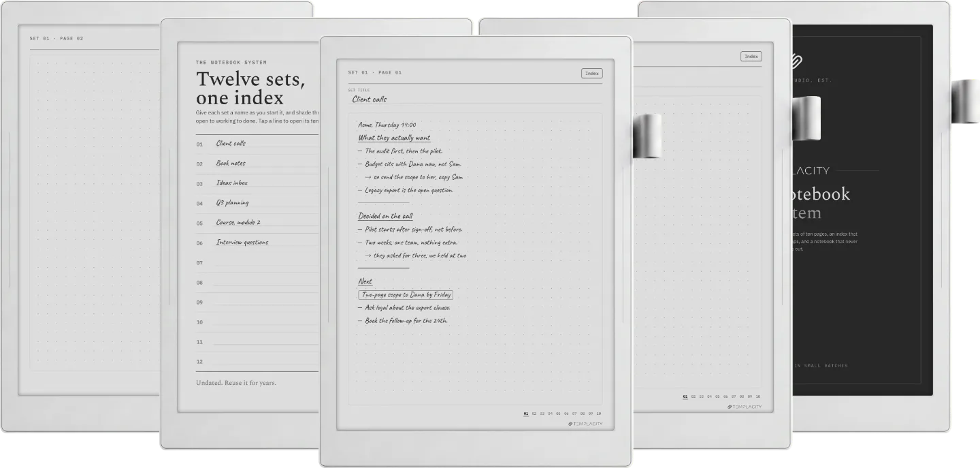Click the underlined "Next" heading
Image resolution: width=980 pixels, height=468 pixels.
365,281
